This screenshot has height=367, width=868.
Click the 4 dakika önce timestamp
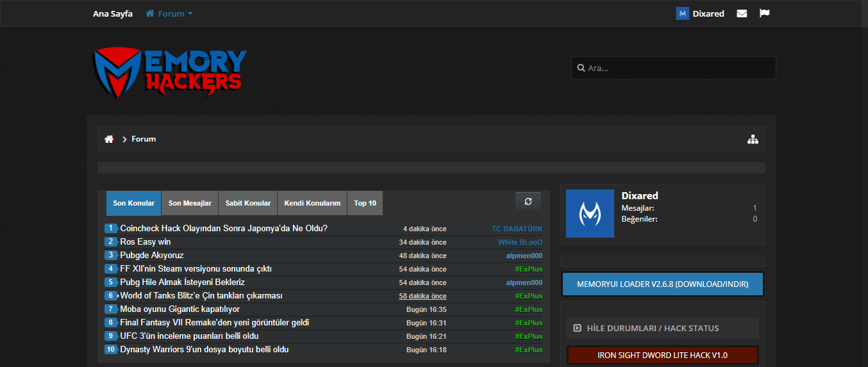[424, 229]
